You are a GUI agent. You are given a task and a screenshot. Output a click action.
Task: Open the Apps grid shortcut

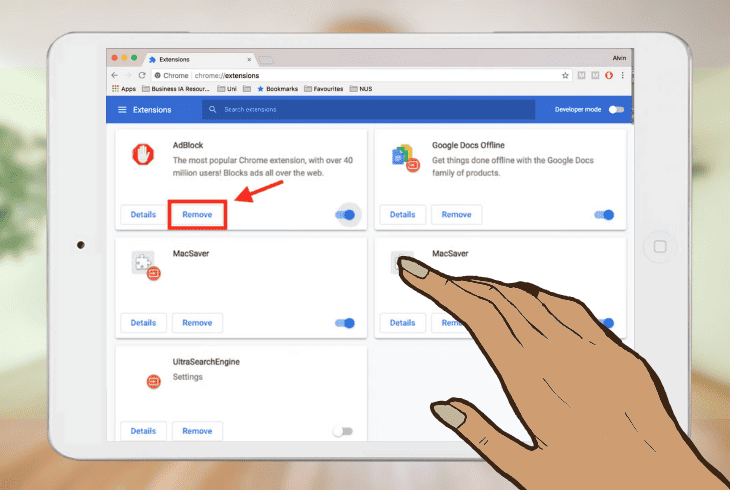[x=124, y=88]
